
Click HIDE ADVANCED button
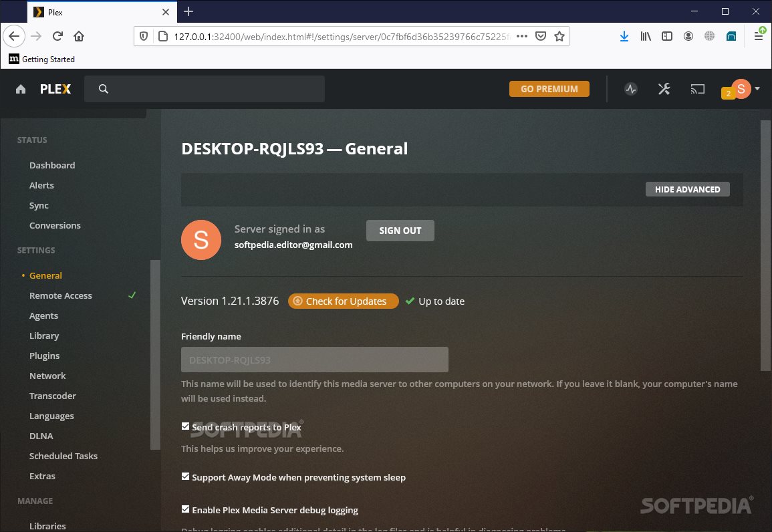click(x=687, y=189)
